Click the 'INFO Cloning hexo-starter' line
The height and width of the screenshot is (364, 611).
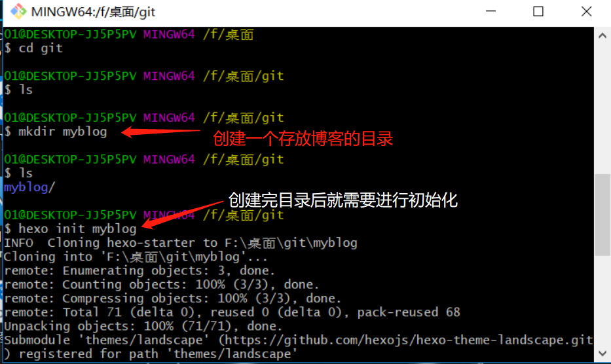point(180,243)
